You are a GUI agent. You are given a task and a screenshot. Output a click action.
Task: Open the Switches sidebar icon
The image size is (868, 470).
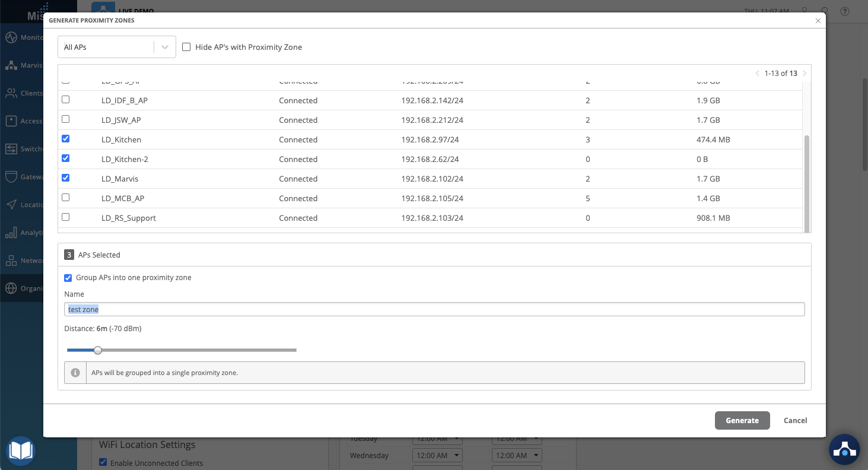11,149
